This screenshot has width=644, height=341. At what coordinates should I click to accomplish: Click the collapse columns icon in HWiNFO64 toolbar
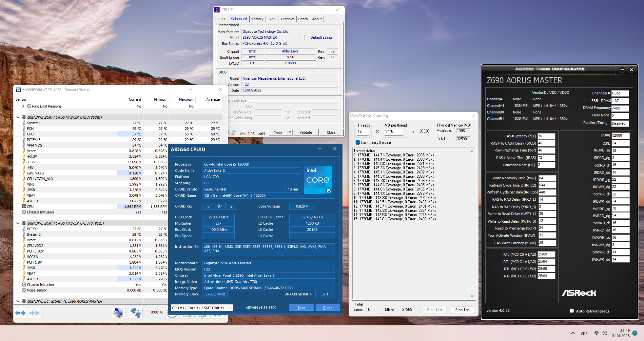[34, 312]
